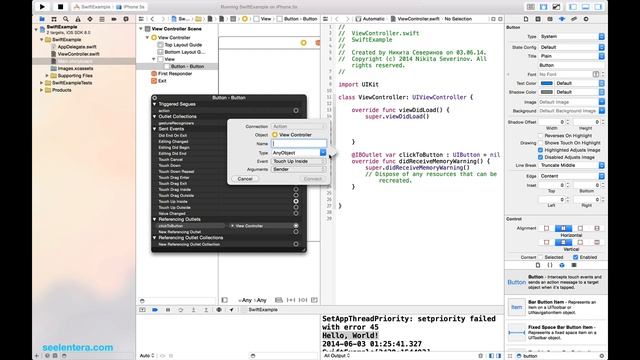Image resolution: width=640 pixels, height=360 pixels.
Task: Open the Attributes inspector tab
Action: [x=562, y=19]
